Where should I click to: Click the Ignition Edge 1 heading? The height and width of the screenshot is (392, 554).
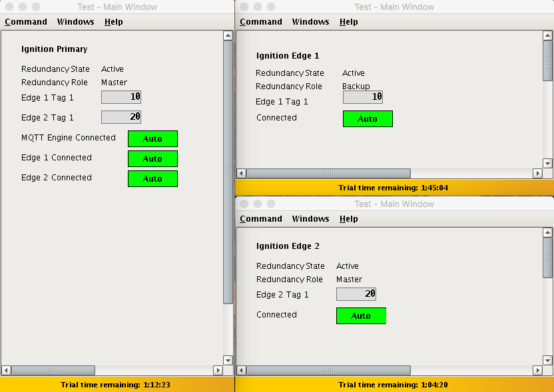(x=288, y=56)
